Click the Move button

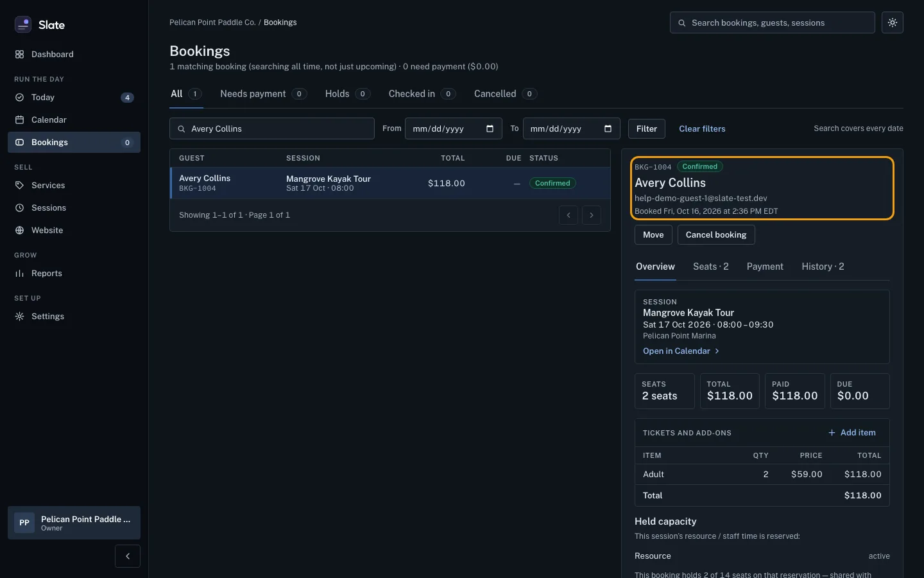point(653,234)
